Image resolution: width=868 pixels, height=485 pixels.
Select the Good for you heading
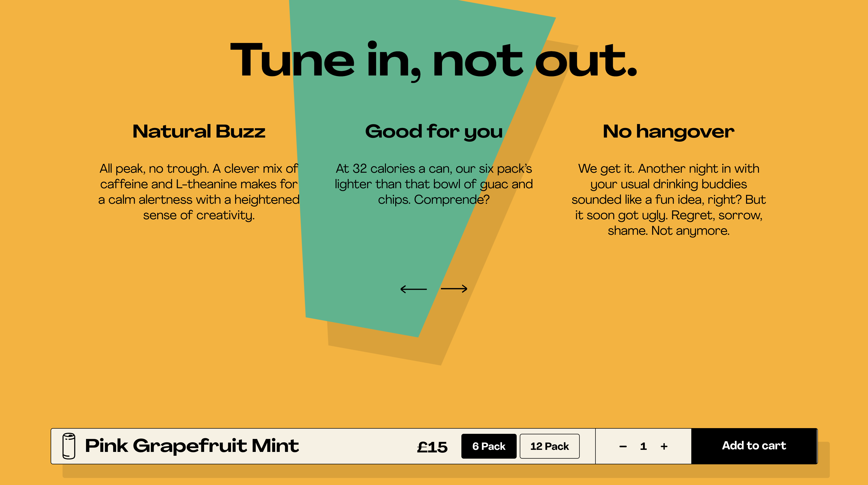click(x=434, y=132)
